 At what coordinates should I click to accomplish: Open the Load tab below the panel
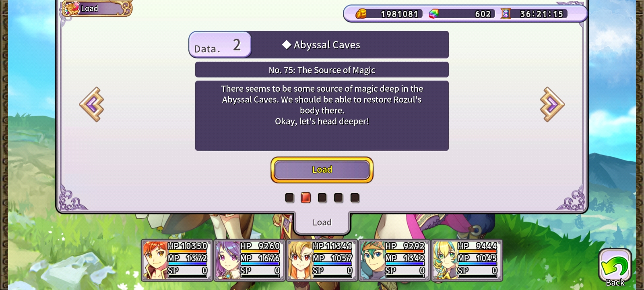tap(322, 222)
